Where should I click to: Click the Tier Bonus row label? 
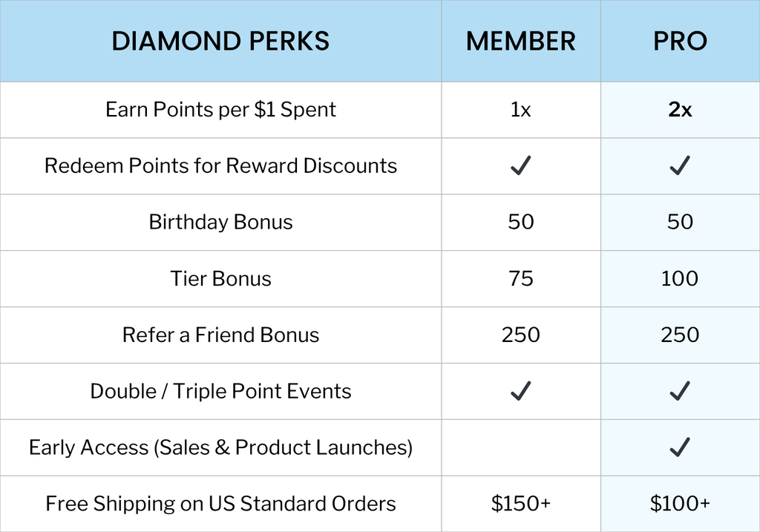(220, 278)
